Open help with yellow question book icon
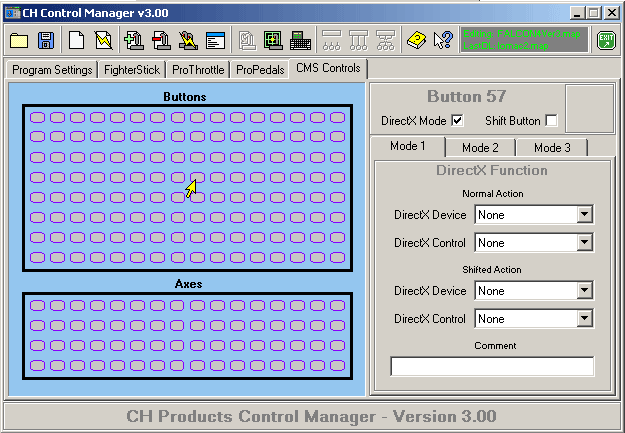 click(416, 41)
